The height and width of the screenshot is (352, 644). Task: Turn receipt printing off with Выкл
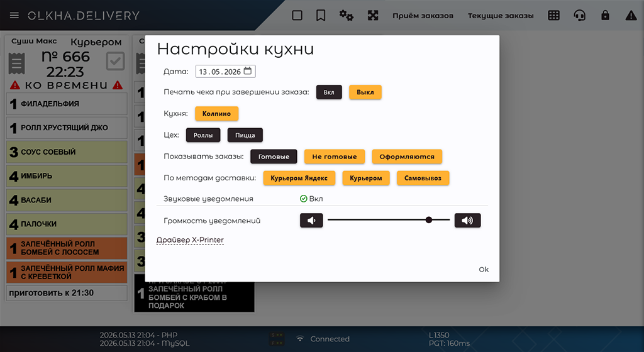[365, 92]
